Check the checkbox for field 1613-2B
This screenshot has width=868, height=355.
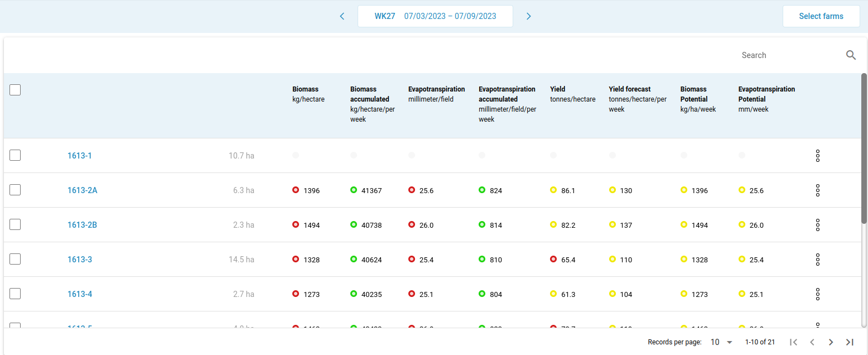pyautogui.click(x=15, y=224)
